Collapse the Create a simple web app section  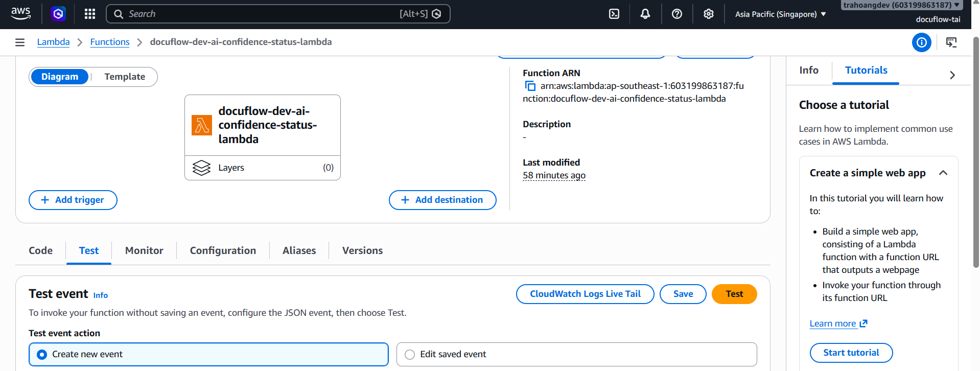tap(943, 173)
